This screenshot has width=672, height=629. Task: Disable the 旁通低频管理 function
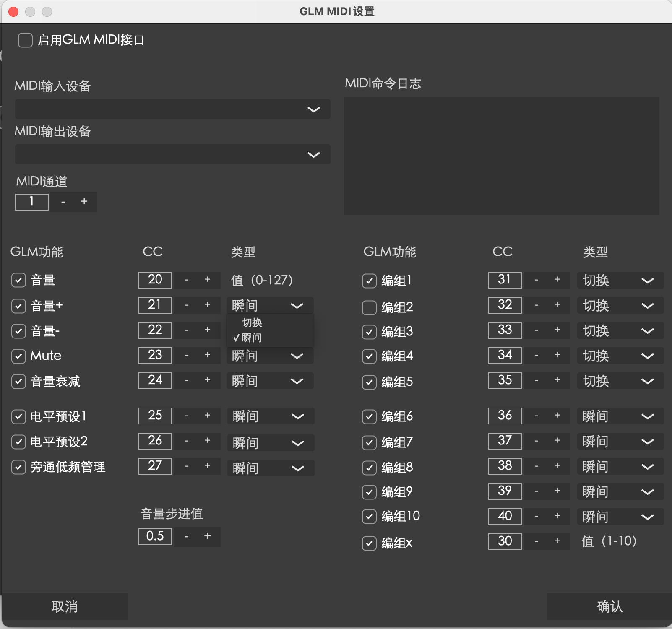(18, 467)
